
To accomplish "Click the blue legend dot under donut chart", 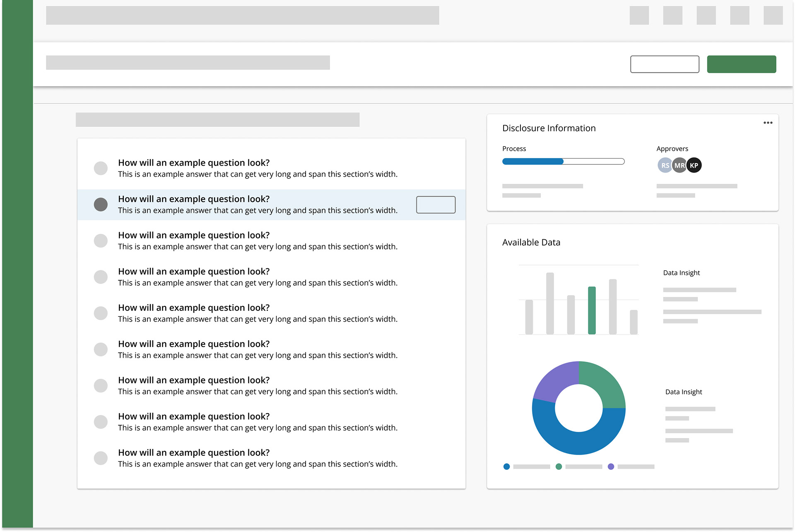I will click(506, 467).
